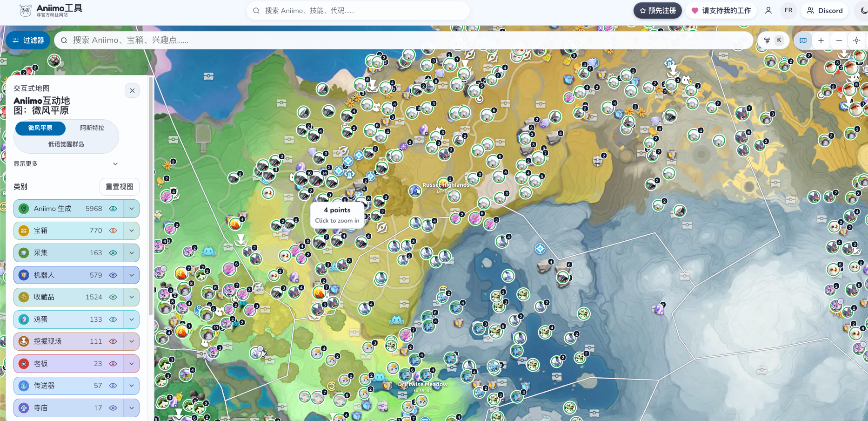
Task: Toggle visibility of 老板 category
Action: (113, 364)
